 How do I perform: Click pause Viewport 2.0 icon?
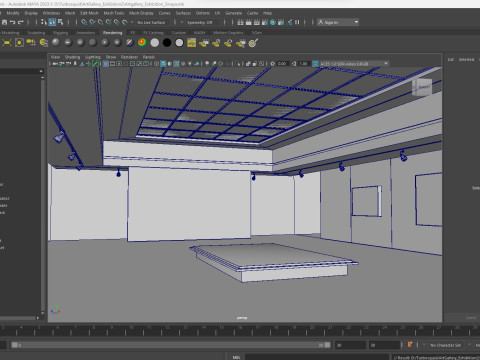[x=297, y=22]
